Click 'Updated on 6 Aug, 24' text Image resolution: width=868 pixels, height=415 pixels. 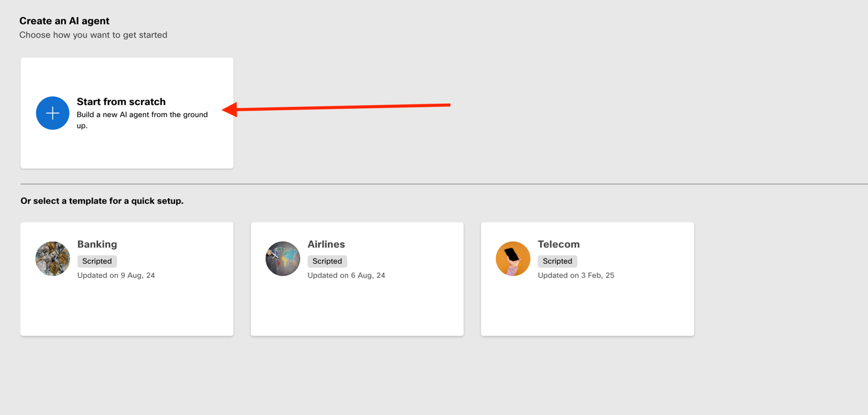[346, 275]
